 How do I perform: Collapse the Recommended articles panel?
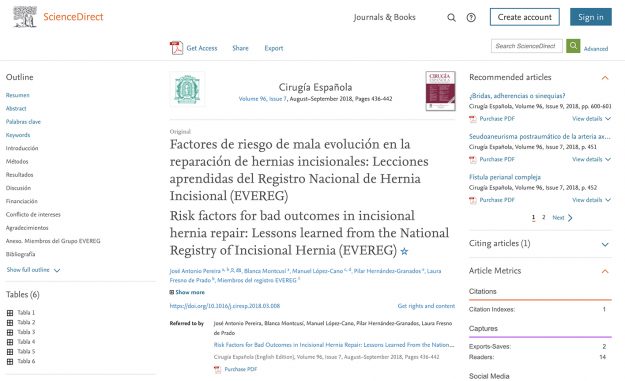[x=605, y=77]
